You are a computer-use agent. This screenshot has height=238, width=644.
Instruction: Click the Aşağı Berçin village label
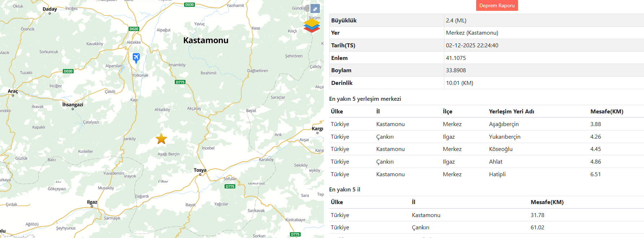[x=169, y=154]
